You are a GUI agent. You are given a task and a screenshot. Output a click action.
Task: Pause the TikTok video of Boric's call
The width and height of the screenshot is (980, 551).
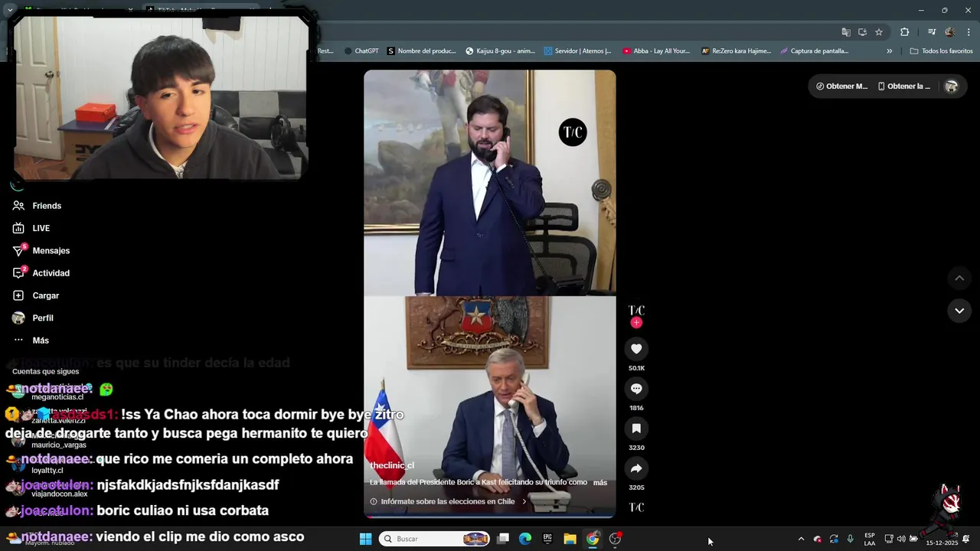489,294
